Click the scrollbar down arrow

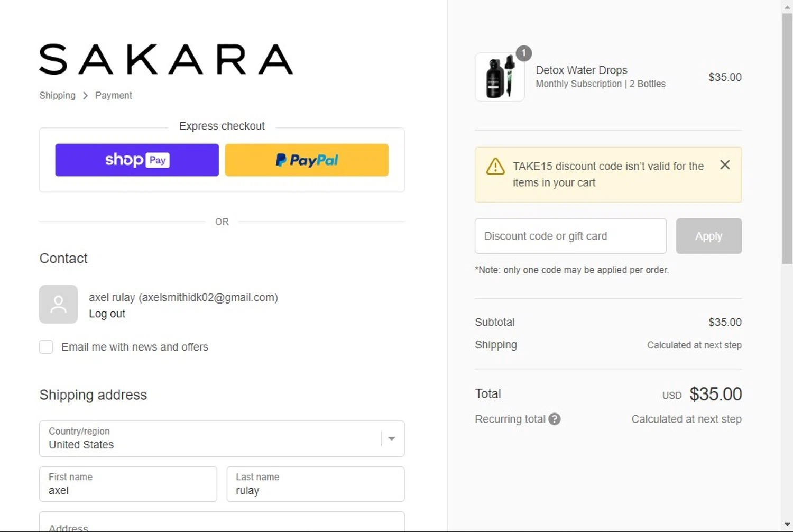pyautogui.click(x=787, y=525)
